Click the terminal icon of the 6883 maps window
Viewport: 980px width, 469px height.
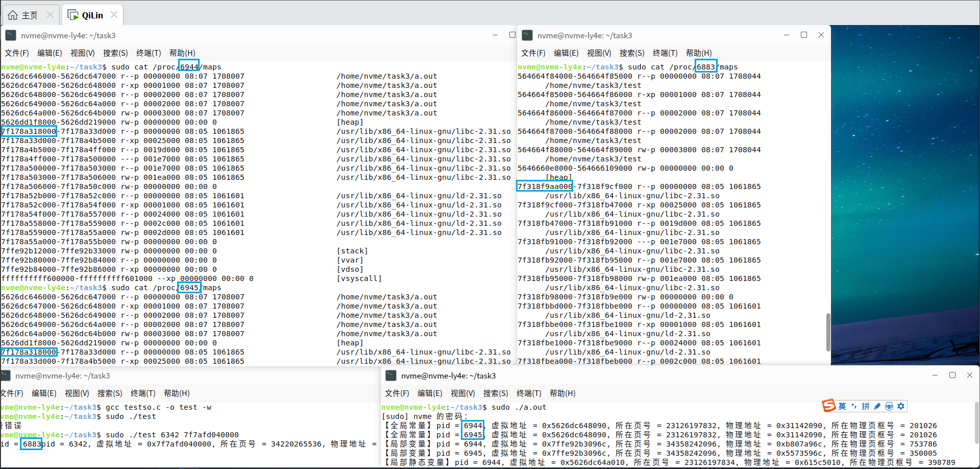[x=527, y=35]
